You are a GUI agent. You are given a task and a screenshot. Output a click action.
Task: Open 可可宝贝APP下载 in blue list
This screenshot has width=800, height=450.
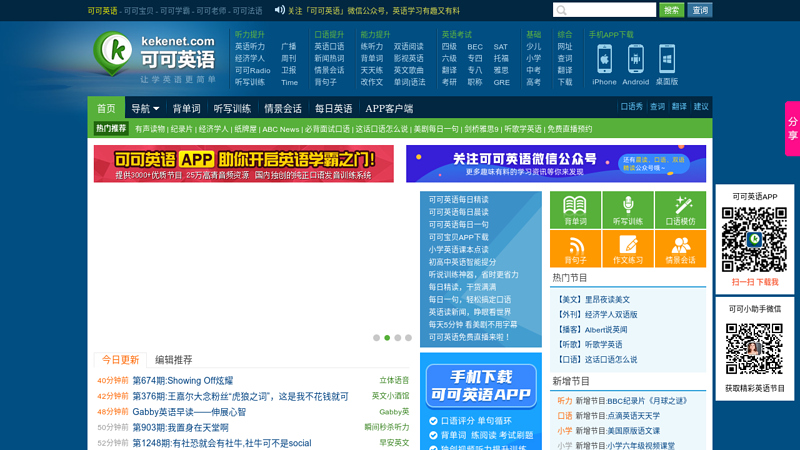(x=459, y=237)
